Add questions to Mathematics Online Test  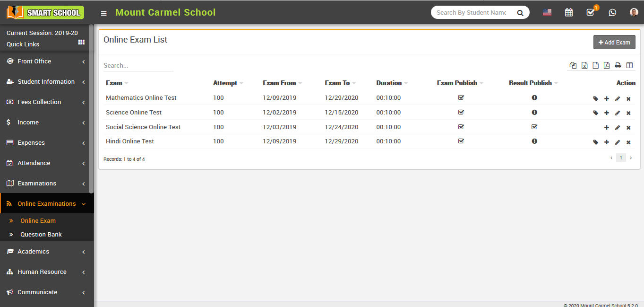pos(607,98)
